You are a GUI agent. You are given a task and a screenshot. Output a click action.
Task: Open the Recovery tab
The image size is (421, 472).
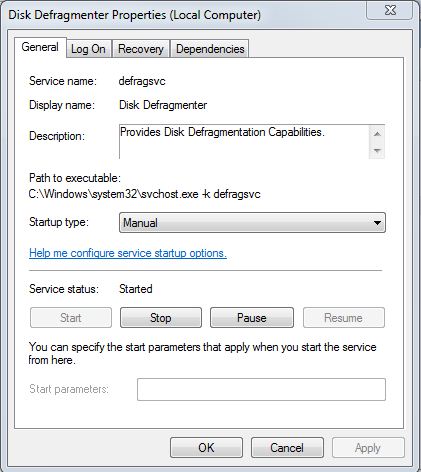click(x=141, y=49)
